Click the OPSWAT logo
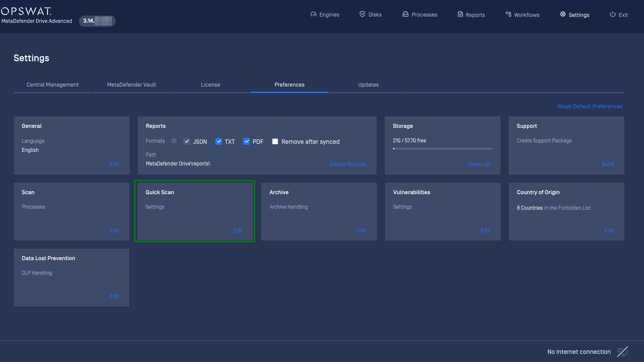The width and height of the screenshot is (644, 362). (x=26, y=11)
